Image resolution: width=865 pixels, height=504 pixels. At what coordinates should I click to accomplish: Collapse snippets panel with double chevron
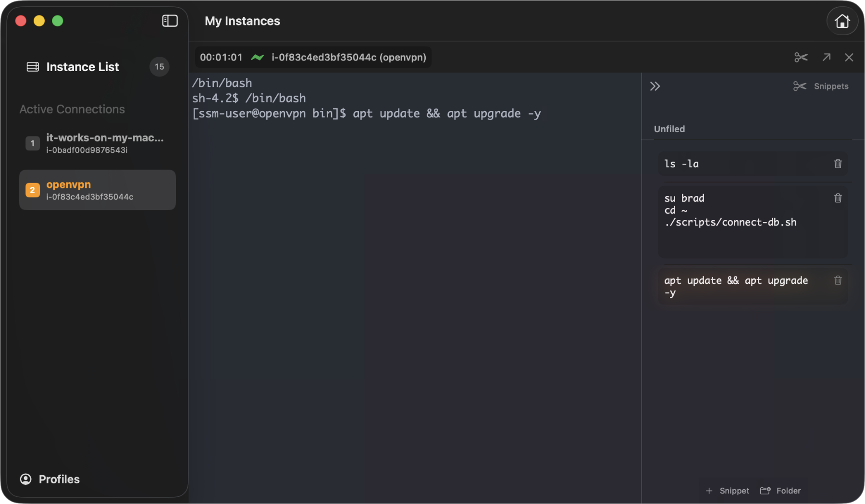click(655, 86)
